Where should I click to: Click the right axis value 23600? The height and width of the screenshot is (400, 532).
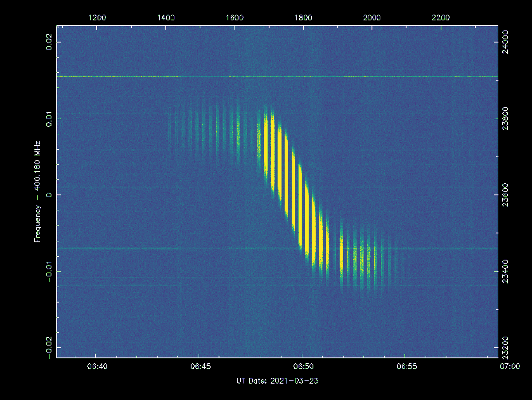pyautogui.click(x=505, y=195)
